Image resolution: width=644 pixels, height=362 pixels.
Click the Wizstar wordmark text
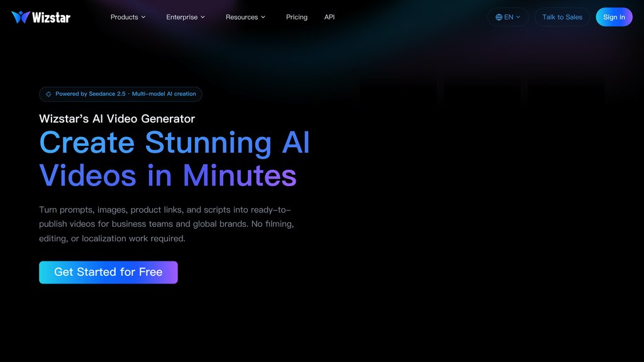(52, 17)
